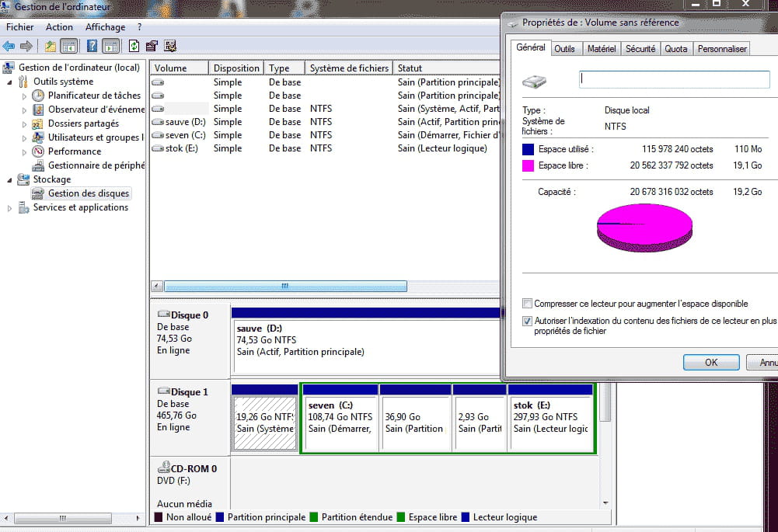Click the Performance tree icon
The height and width of the screenshot is (532, 778).
click(x=38, y=151)
